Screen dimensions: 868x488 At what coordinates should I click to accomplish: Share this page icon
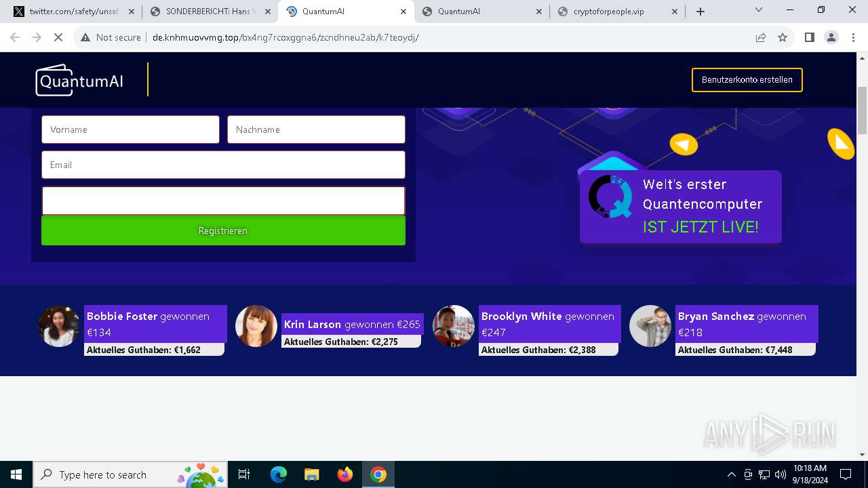click(761, 37)
